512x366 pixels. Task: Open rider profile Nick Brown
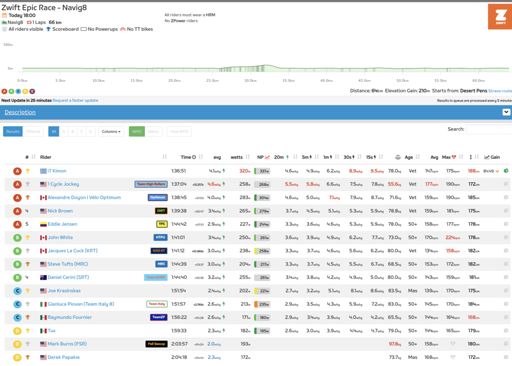point(60,211)
